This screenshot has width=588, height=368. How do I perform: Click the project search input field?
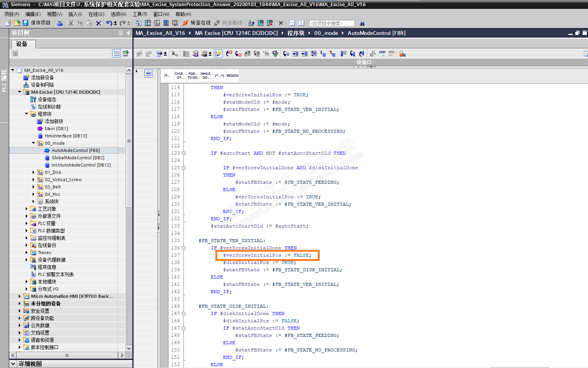pos(332,23)
